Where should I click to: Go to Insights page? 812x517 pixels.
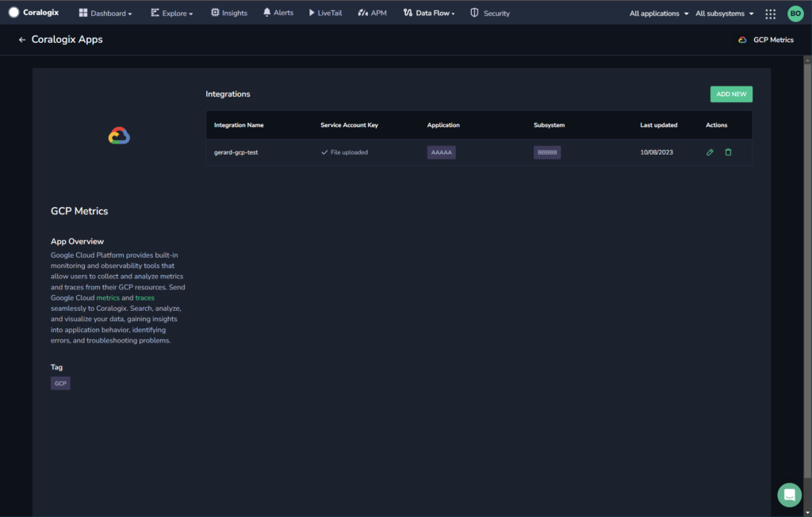(229, 13)
